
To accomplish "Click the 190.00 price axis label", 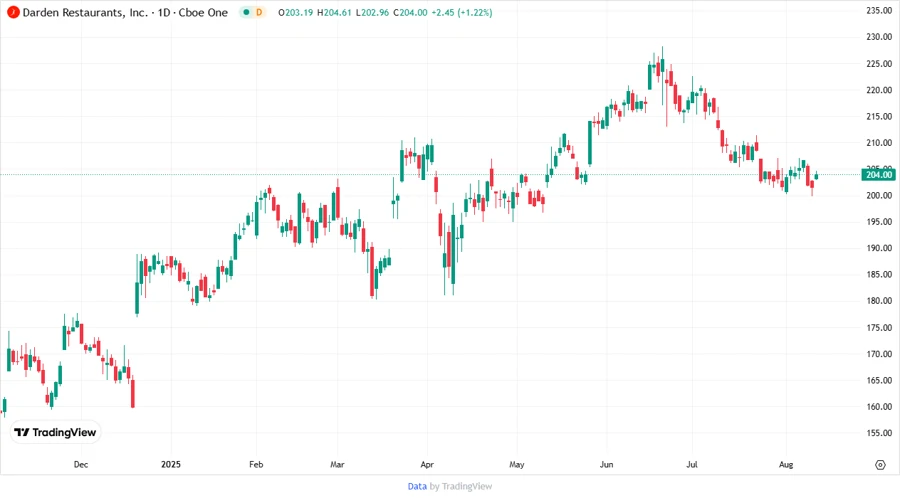I will [x=879, y=248].
